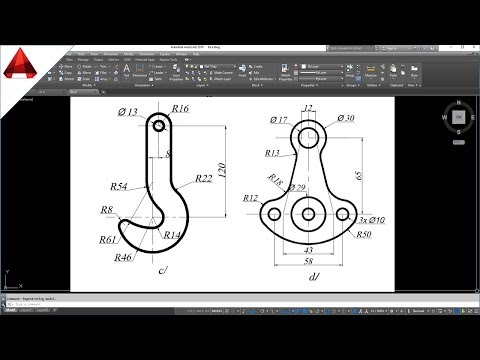Select the Linear dimension tool

(x=157, y=66)
